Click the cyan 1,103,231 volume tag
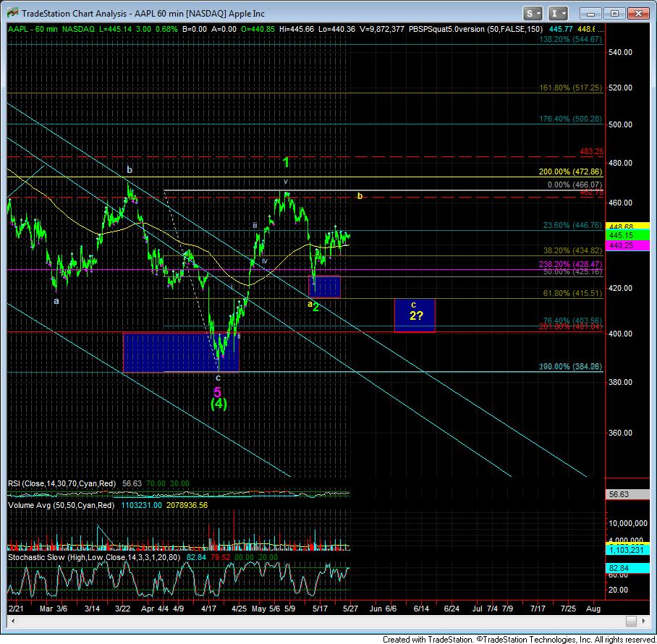 pos(627,550)
